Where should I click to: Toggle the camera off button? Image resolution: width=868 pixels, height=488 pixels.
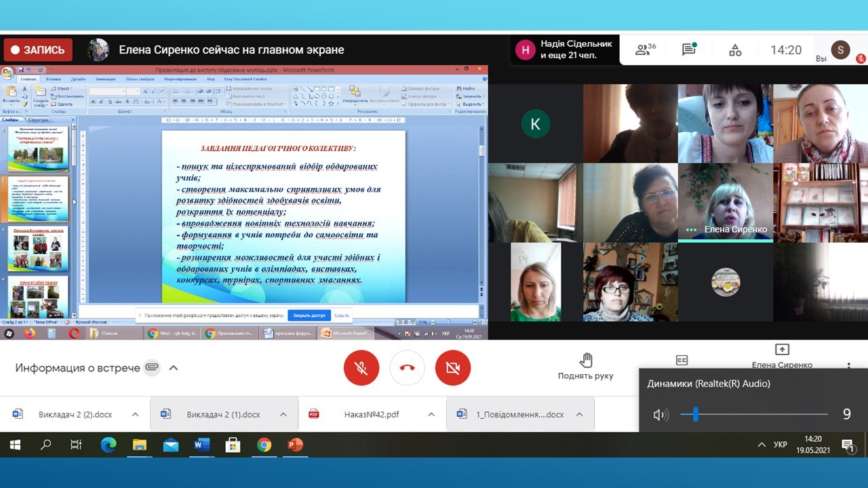pos(452,368)
